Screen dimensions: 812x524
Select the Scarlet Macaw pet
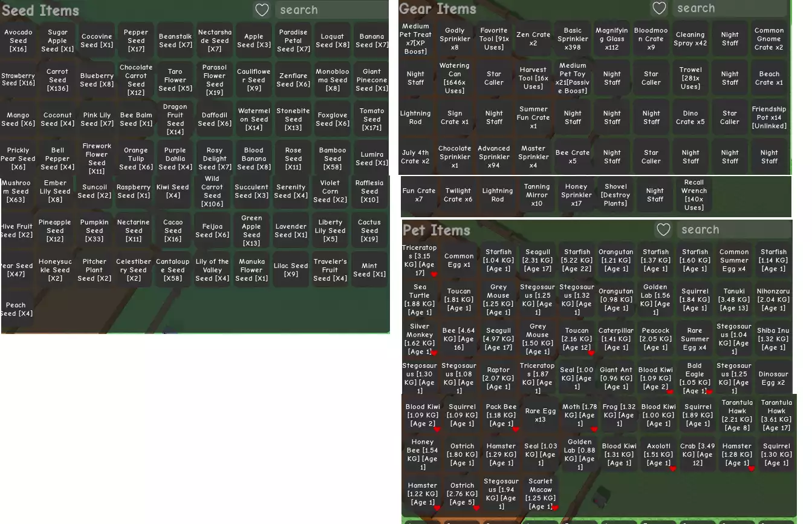coord(541,494)
